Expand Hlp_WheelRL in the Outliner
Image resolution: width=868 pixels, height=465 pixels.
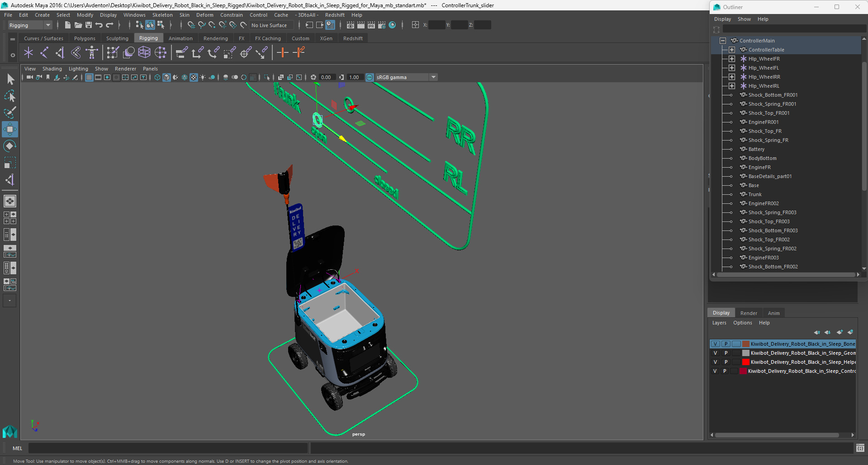[x=732, y=86]
